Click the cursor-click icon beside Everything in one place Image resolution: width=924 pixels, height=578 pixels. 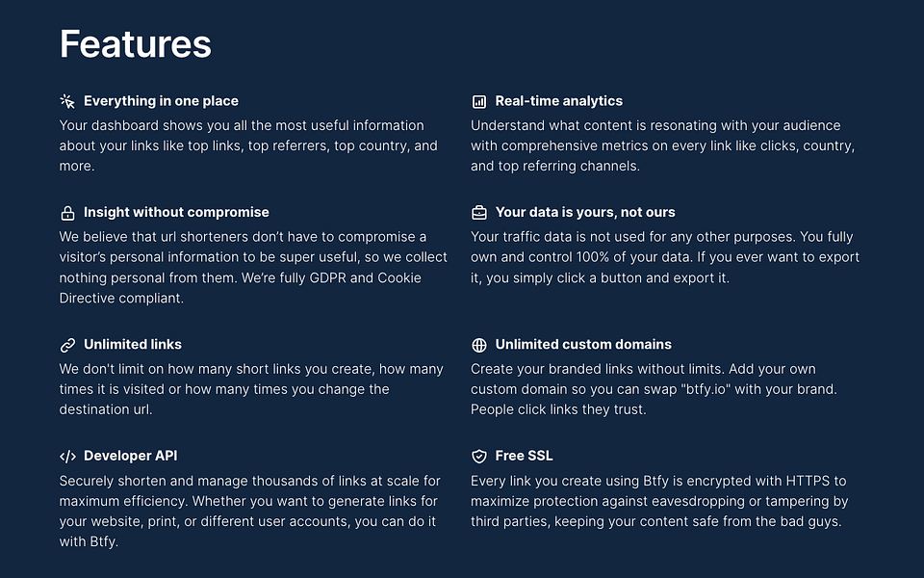pyautogui.click(x=67, y=101)
